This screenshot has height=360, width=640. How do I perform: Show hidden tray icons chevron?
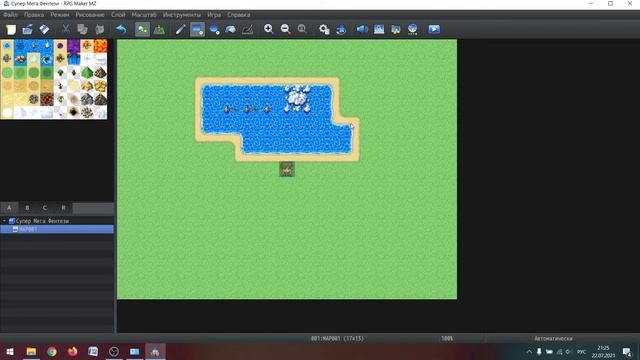pyautogui.click(x=529, y=351)
